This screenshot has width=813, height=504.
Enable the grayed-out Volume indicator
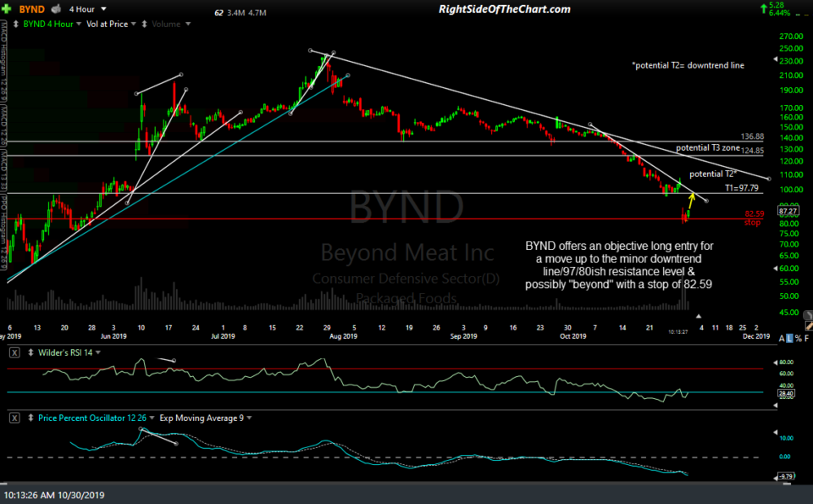(x=168, y=23)
